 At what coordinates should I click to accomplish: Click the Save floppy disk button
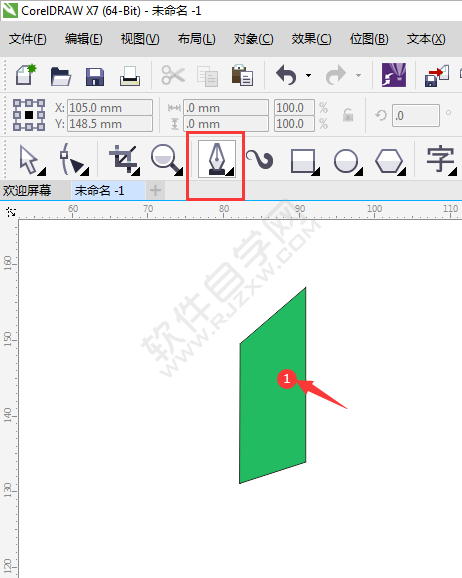pos(95,76)
